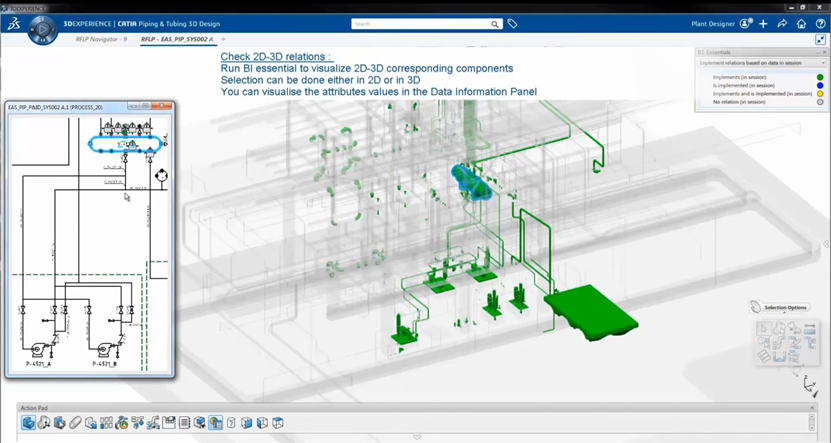Switch to RFLP Navigator - 9 tab
831x443 pixels.
[x=101, y=39]
